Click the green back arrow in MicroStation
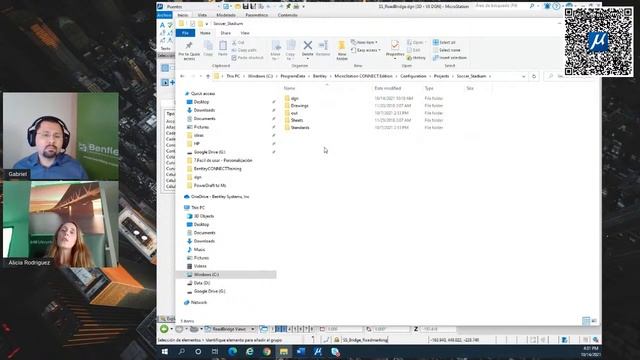This screenshot has width=640, height=360. [x=164, y=329]
